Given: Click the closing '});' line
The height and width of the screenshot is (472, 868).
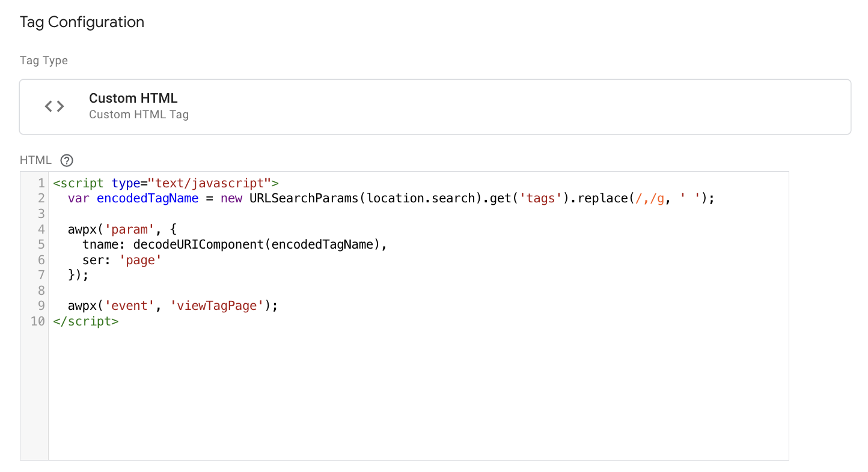Looking at the screenshot, I should click(78, 275).
